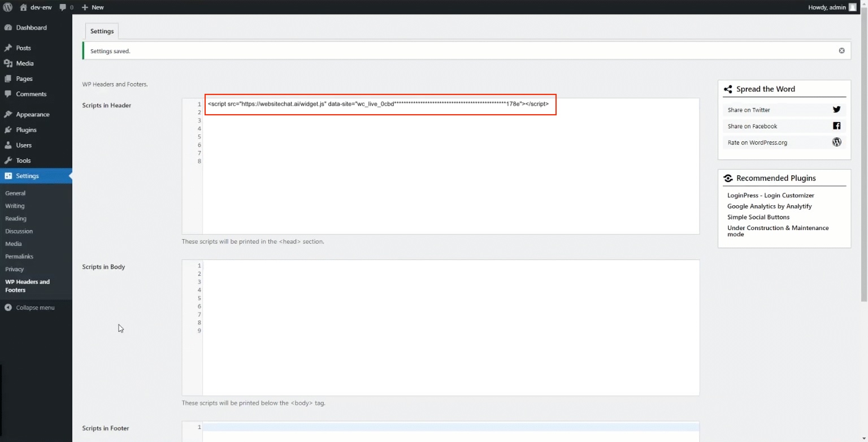Click the Collapse menu arrow icon
868x442 pixels.
coord(8,307)
